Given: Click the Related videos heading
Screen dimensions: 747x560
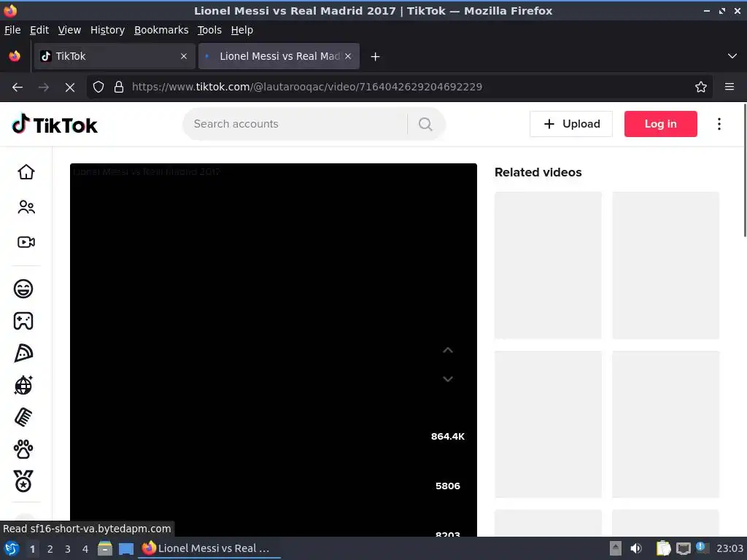Looking at the screenshot, I should click(538, 172).
